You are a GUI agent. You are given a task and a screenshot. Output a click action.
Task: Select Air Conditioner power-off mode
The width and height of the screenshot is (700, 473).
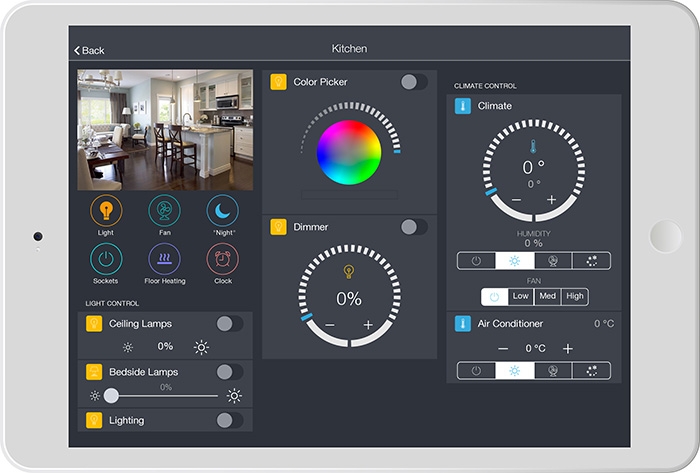click(x=476, y=371)
